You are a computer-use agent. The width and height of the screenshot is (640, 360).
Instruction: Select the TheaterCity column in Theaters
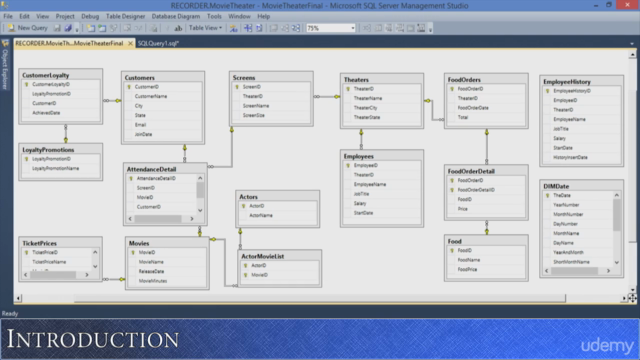(382, 108)
